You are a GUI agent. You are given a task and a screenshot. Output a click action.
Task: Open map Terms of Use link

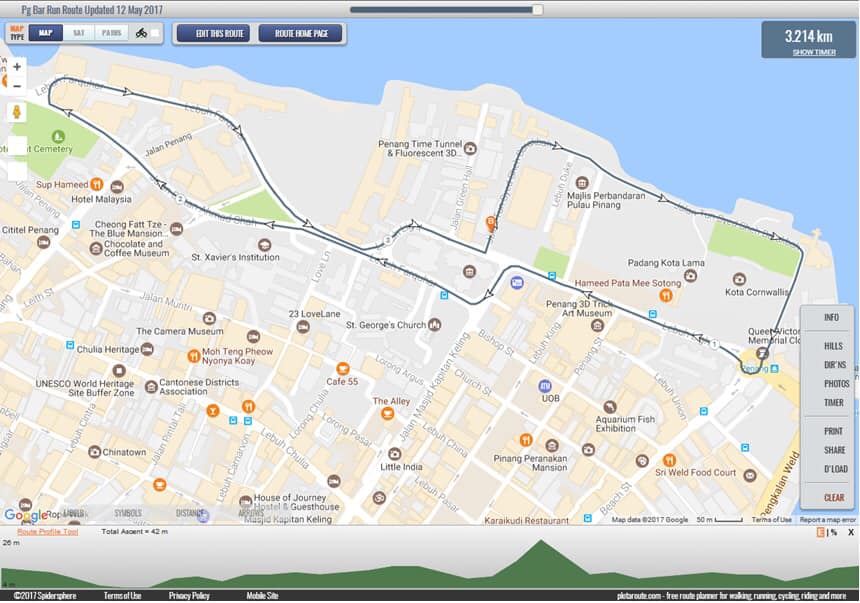coord(771,519)
